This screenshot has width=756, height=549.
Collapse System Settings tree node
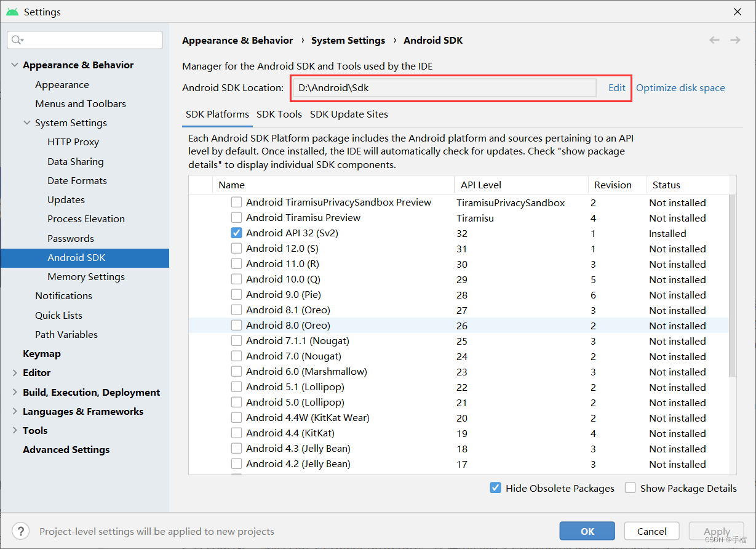(x=27, y=123)
